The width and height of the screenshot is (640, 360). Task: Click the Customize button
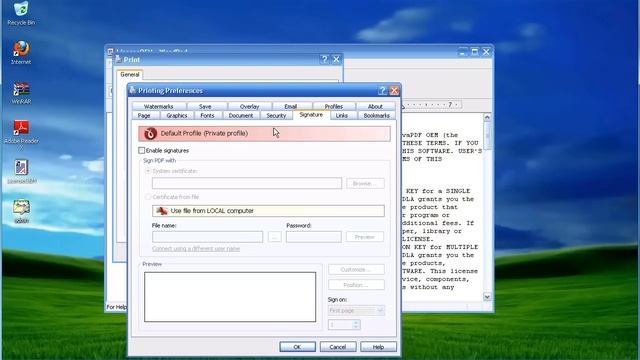[356, 270]
